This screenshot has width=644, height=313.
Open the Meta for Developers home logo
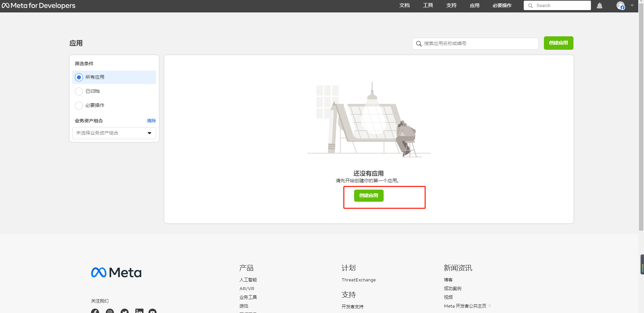pos(39,6)
